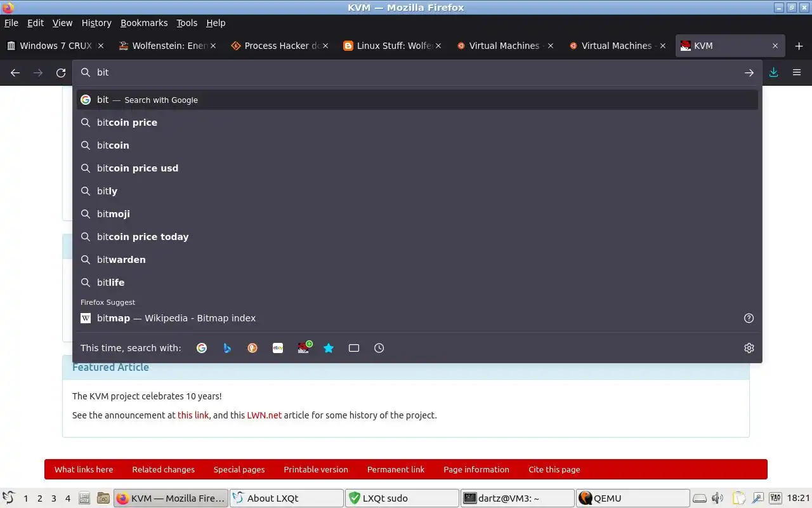Search history using clock icon
The height and width of the screenshot is (508, 812).
[379, 348]
